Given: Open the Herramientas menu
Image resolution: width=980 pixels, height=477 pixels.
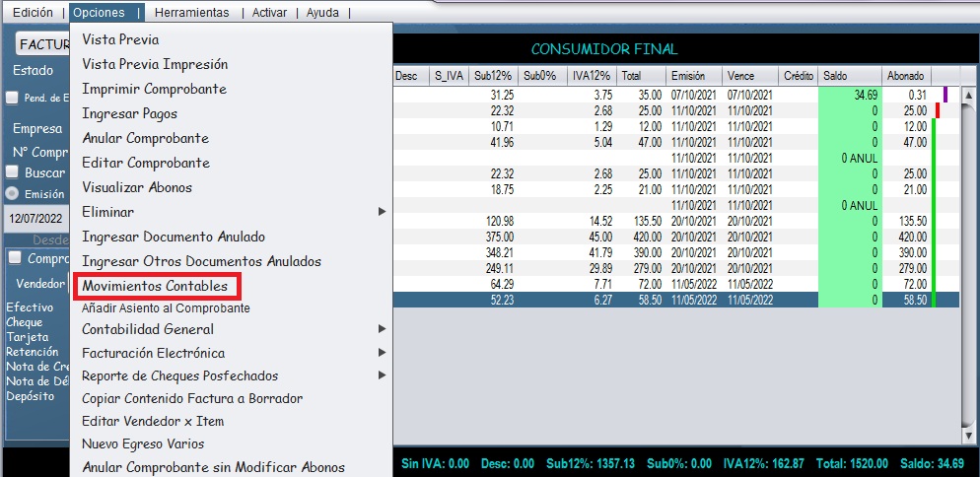Looking at the screenshot, I should tap(191, 13).
